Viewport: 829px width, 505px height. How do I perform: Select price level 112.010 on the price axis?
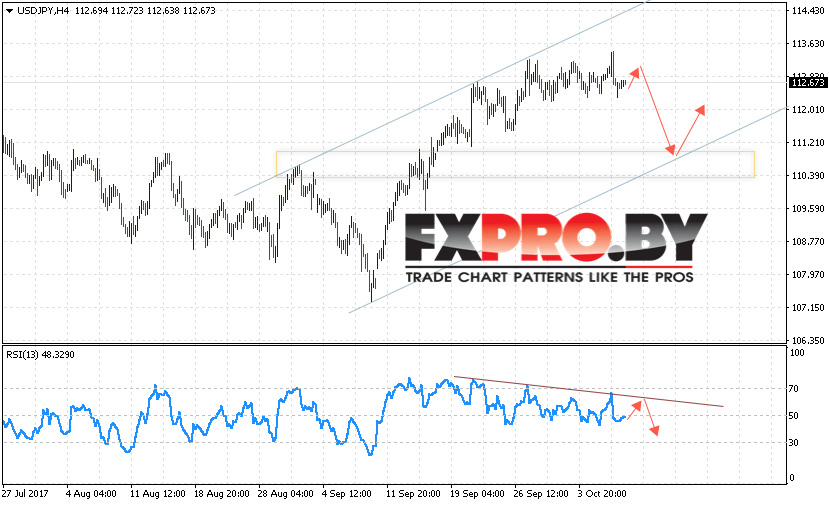pos(808,109)
